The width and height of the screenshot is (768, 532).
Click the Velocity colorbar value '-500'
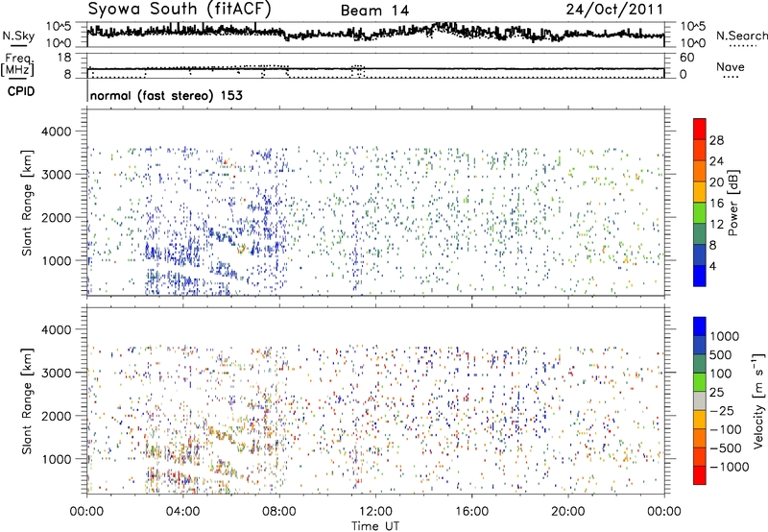pyautogui.click(x=726, y=447)
